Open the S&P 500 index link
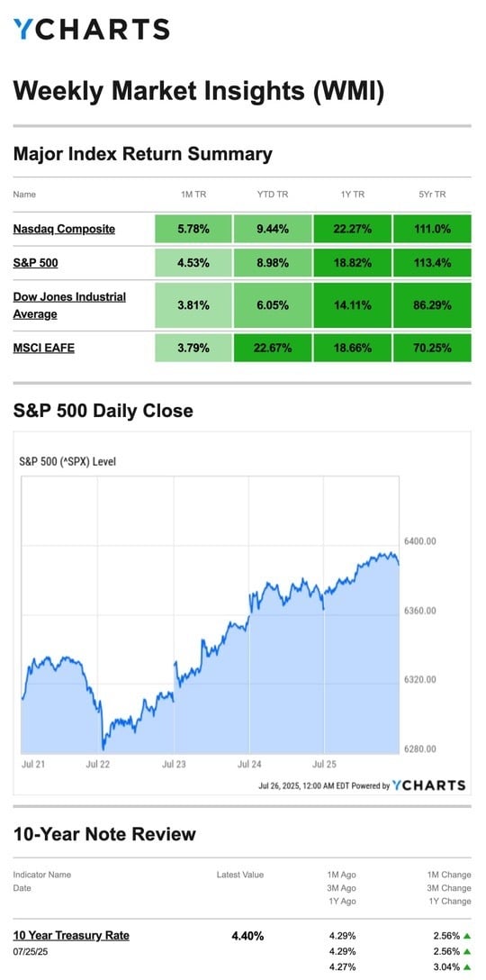The height and width of the screenshot is (980, 486). coord(36,263)
